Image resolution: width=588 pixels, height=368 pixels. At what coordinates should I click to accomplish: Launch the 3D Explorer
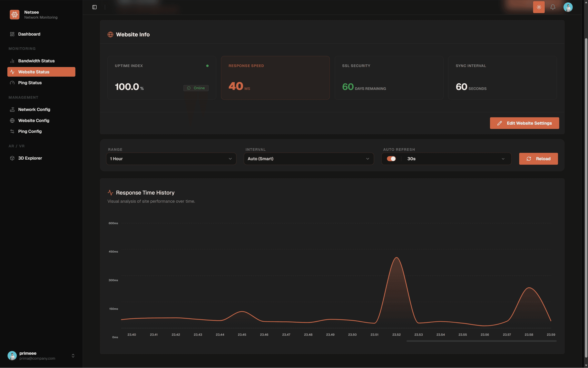coord(41,158)
